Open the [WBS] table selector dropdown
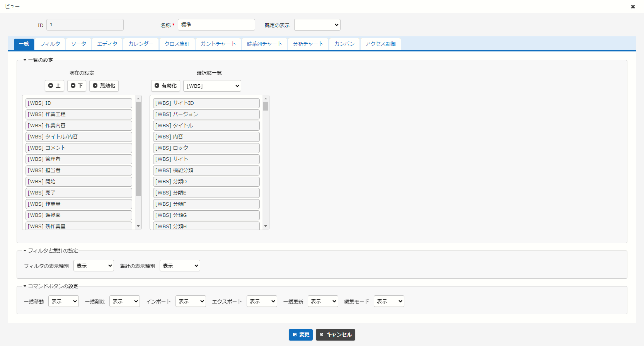The image size is (644, 346). (x=212, y=86)
